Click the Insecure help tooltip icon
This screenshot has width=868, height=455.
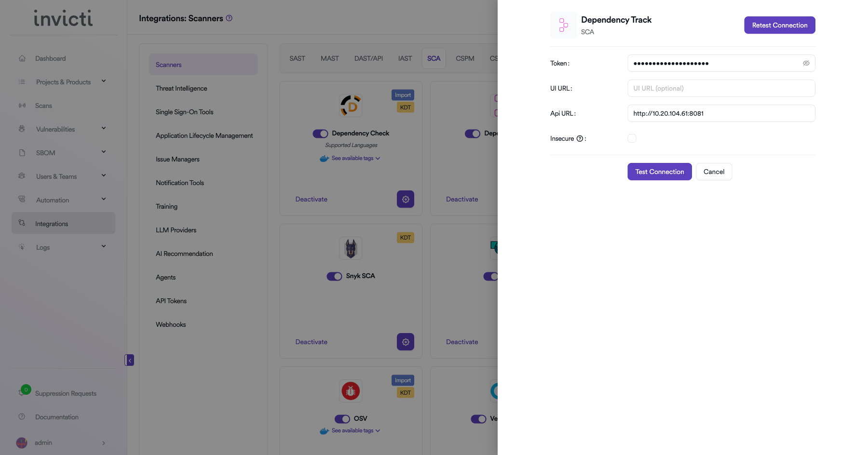pyautogui.click(x=580, y=139)
